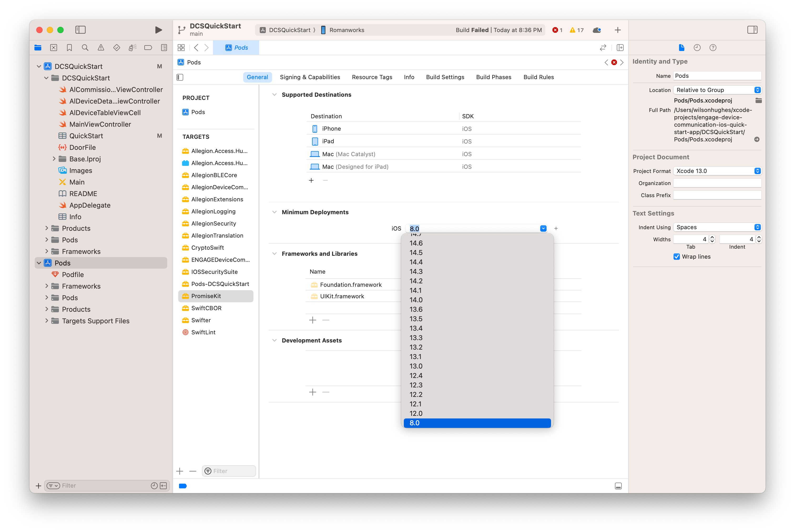Select the PromiseKit target
Image resolution: width=795 pixels, height=532 pixels.
216,296
